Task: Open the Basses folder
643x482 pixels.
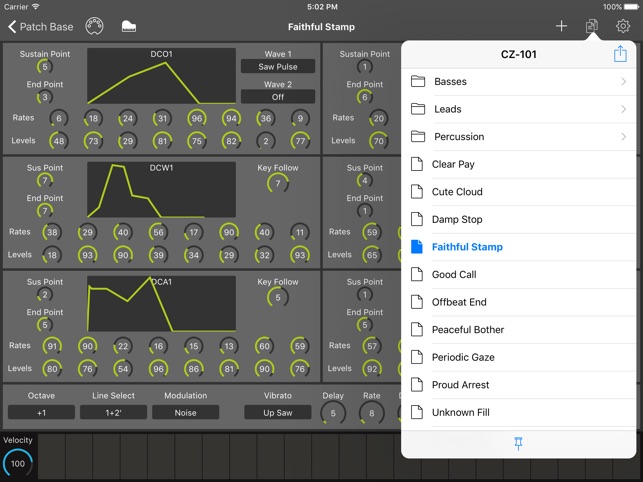Action: coord(519,81)
